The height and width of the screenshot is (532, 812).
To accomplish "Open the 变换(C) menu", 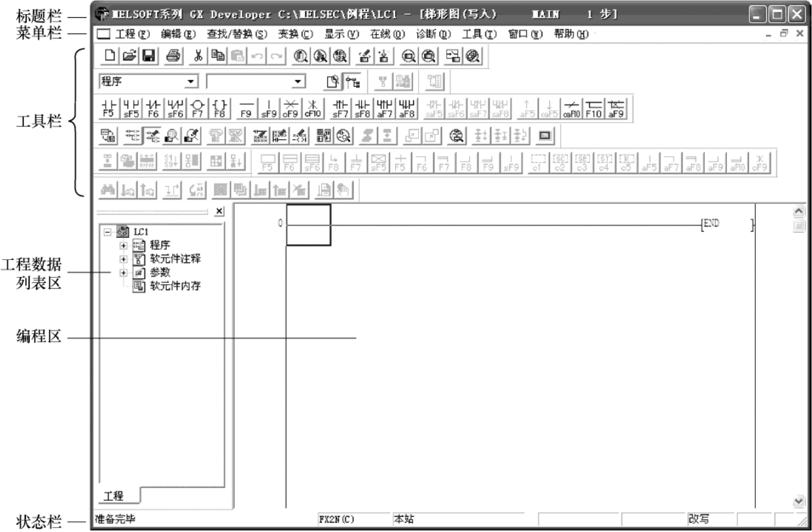I will tap(295, 34).
